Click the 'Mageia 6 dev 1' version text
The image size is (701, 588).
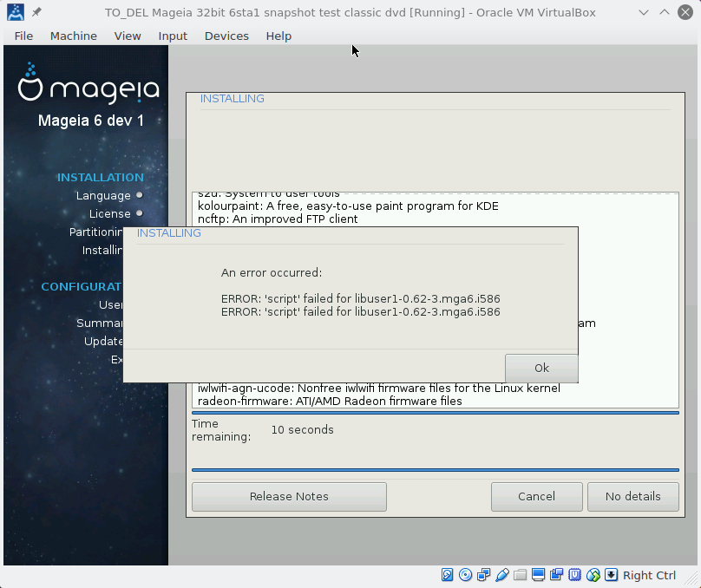(x=91, y=121)
